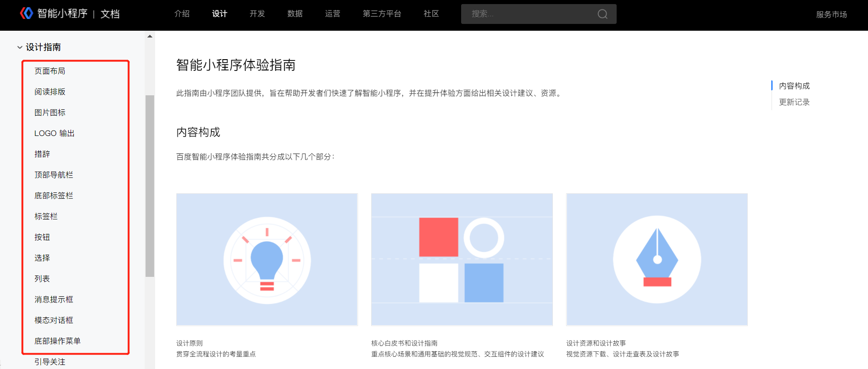Click the 文档 header link

[x=110, y=14]
